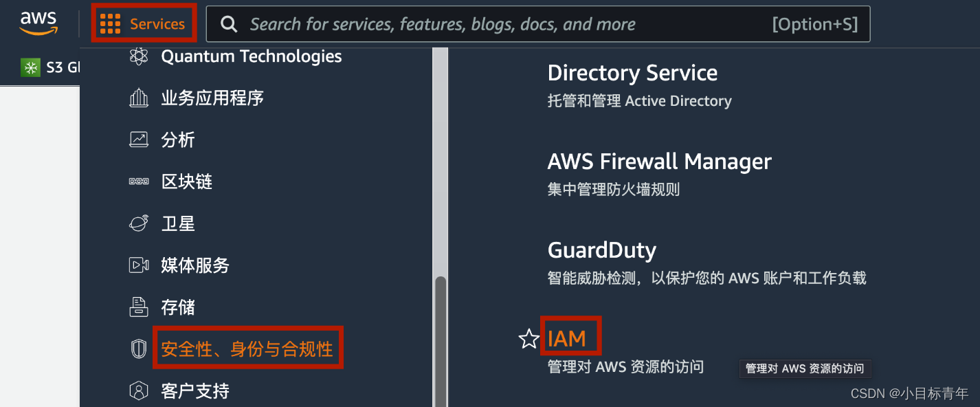Open Directory Service
The height and width of the screenshot is (407, 980).
(632, 73)
